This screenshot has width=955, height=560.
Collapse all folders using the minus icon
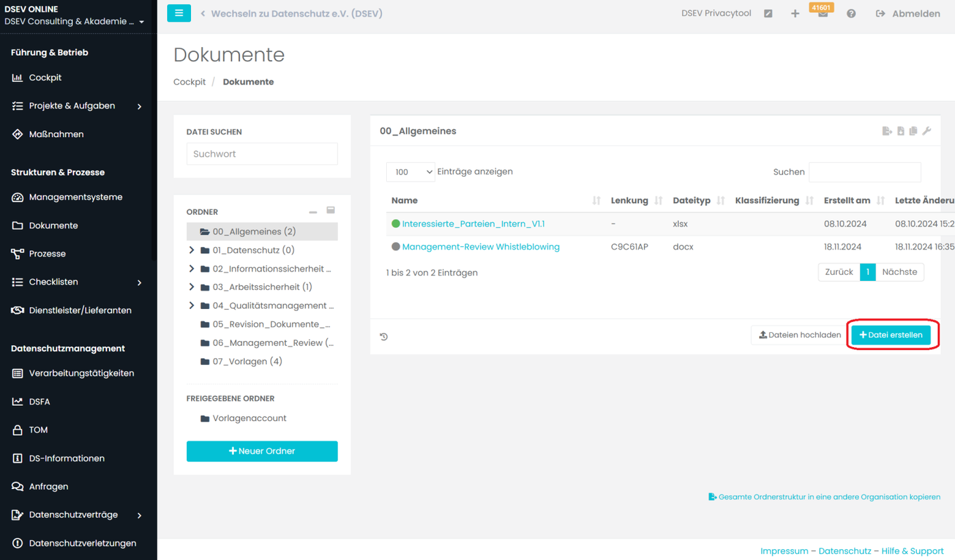click(x=313, y=211)
